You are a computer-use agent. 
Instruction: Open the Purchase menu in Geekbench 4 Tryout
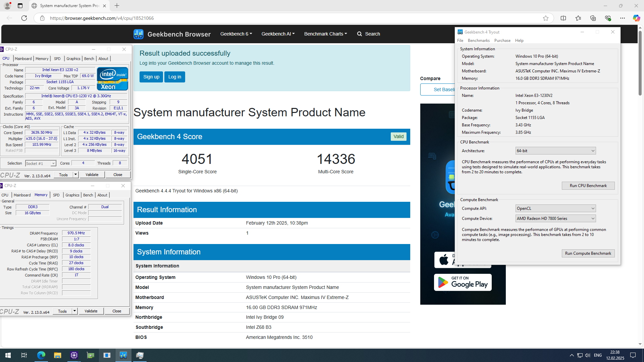(502, 41)
